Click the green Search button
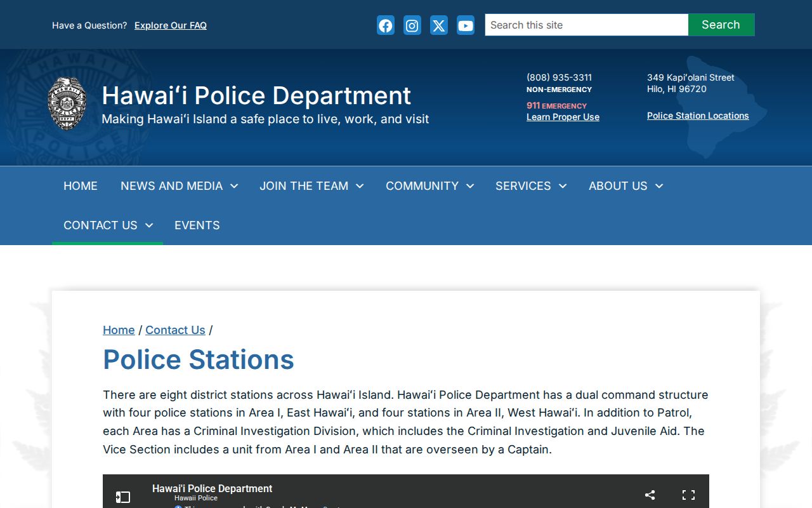Viewport: 812px width, 508px height. point(721,25)
